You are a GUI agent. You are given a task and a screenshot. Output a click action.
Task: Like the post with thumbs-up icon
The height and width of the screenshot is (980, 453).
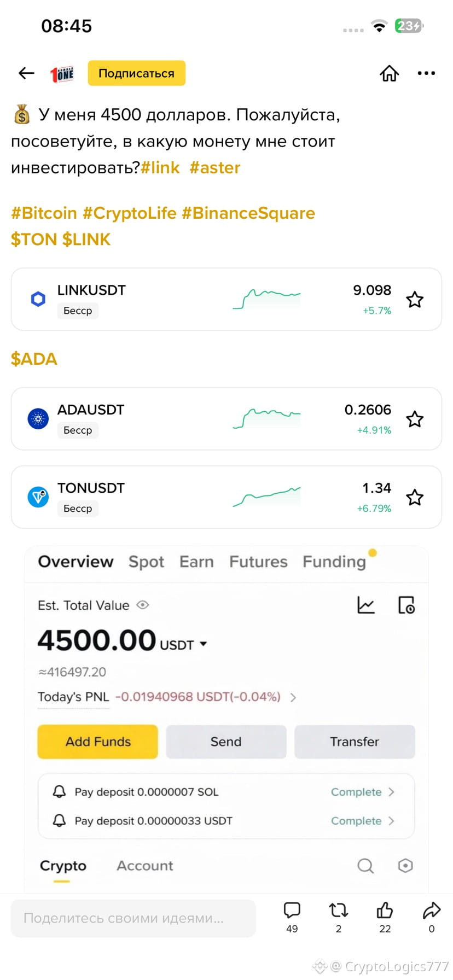pos(385,910)
